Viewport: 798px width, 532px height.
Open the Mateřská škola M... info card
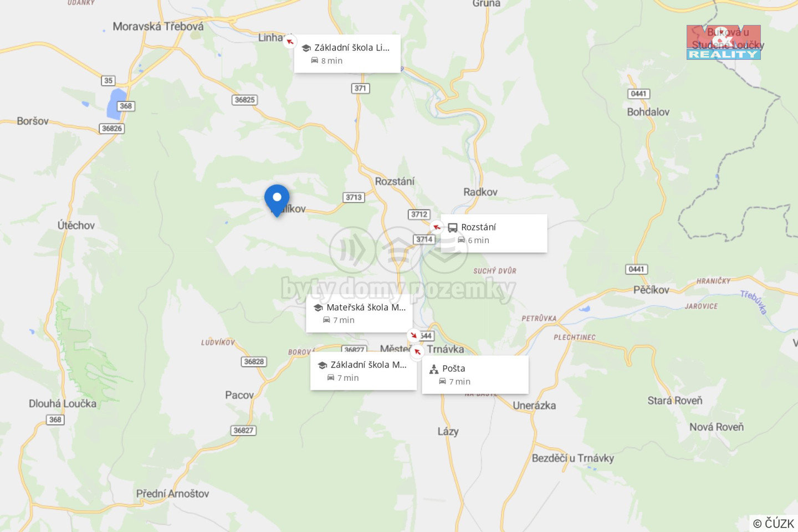[x=359, y=314]
